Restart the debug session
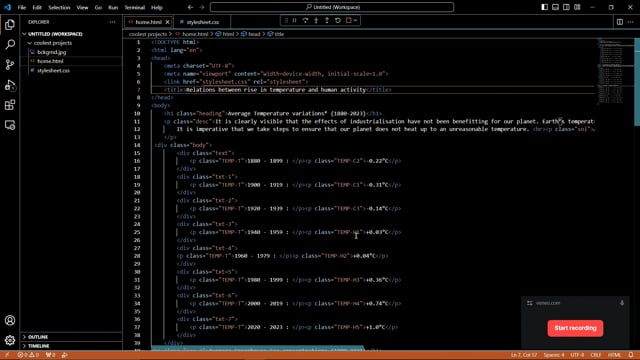640x360 pixels. [x=338, y=20]
